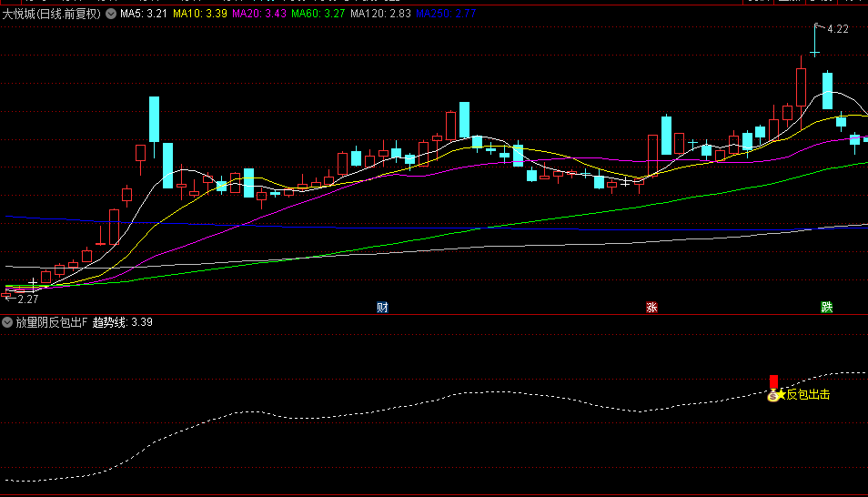Image resolution: width=868 pixels, height=497 pixels.
Task: Click the 2.27 low price label
Action: click(x=27, y=299)
